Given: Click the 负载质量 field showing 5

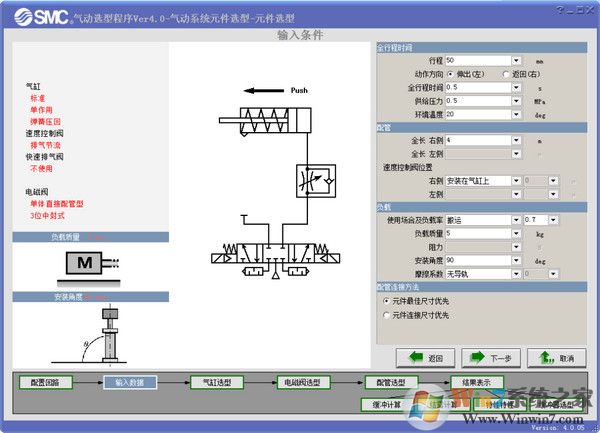Looking at the screenshot, I should coord(479,233).
